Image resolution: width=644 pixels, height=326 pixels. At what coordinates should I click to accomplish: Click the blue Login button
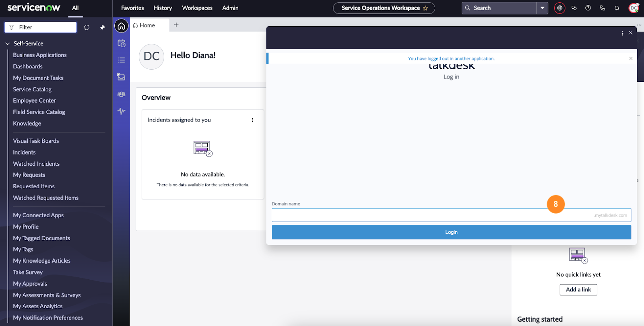tap(451, 232)
